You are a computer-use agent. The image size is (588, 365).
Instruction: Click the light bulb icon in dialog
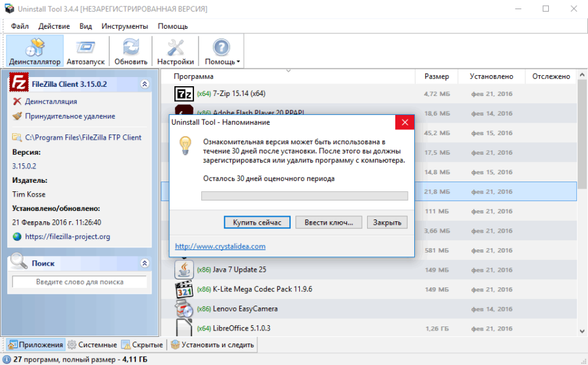click(186, 146)
